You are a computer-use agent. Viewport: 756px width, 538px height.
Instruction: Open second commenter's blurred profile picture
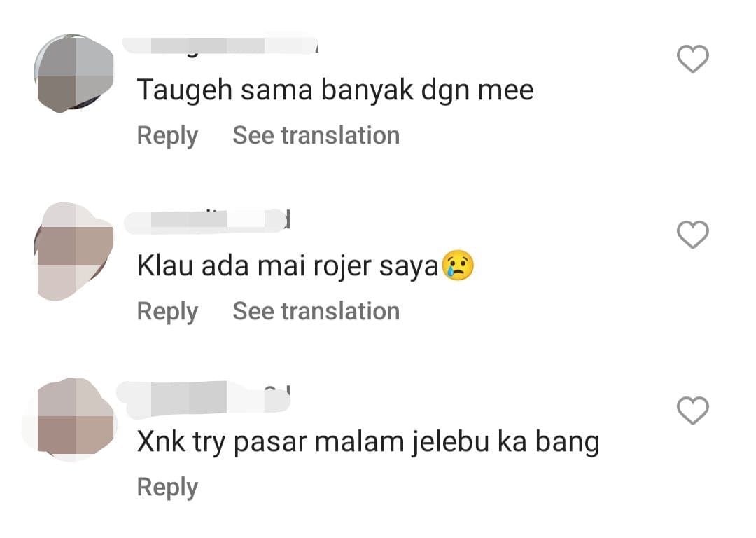point(74,251)
